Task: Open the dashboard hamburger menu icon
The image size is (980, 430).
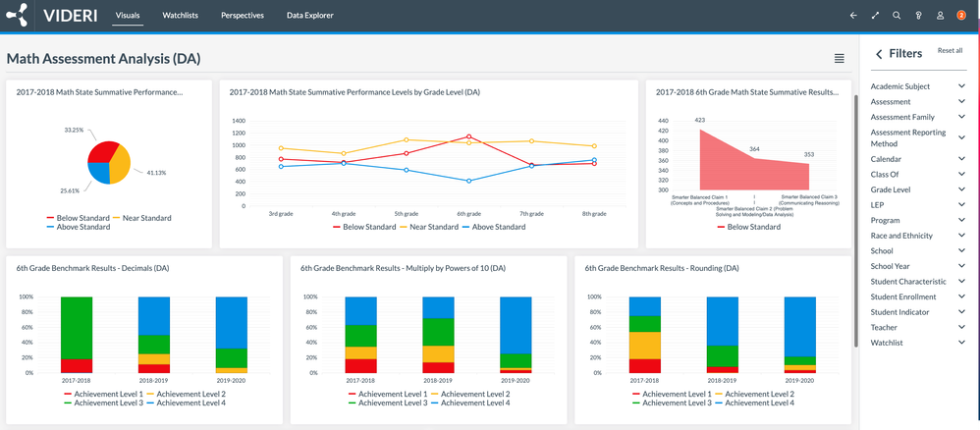Action: click(839, 59)
